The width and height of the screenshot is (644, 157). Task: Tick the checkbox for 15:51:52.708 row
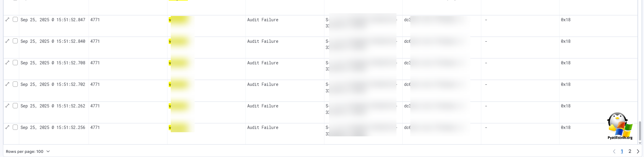coord(15,63)
